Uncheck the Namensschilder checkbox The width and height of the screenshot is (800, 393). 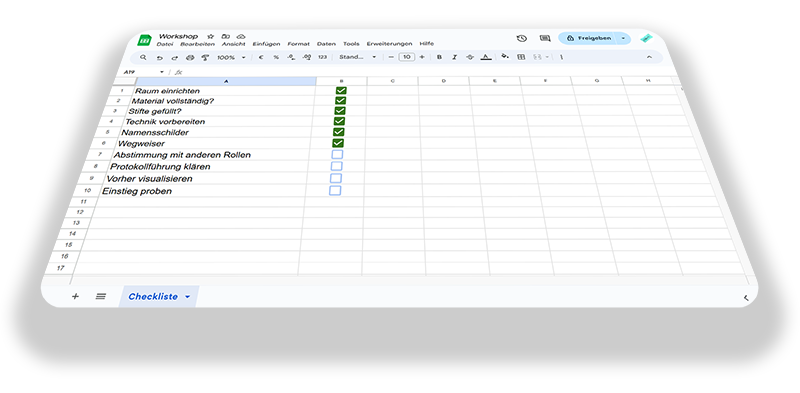(x=338, y=132)
